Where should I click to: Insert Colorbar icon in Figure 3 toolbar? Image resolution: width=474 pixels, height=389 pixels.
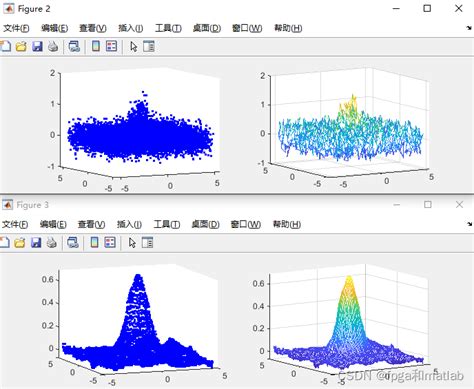point(94,242)
